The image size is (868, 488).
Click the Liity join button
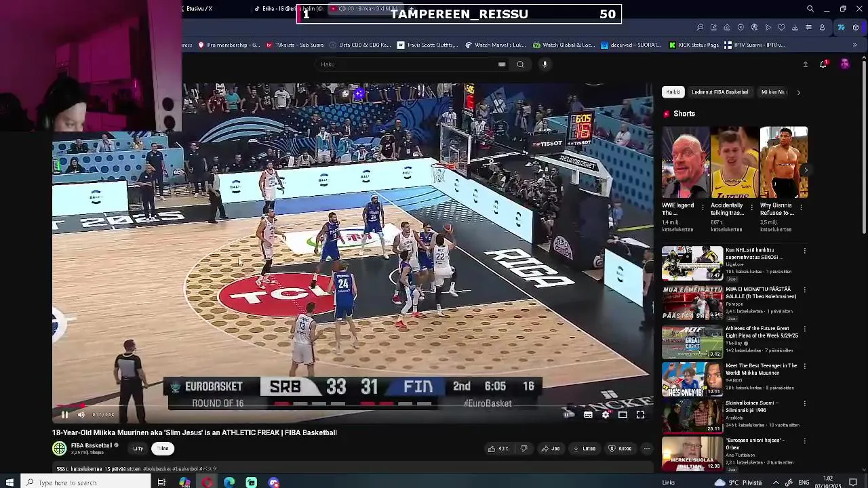pos(138,448)
